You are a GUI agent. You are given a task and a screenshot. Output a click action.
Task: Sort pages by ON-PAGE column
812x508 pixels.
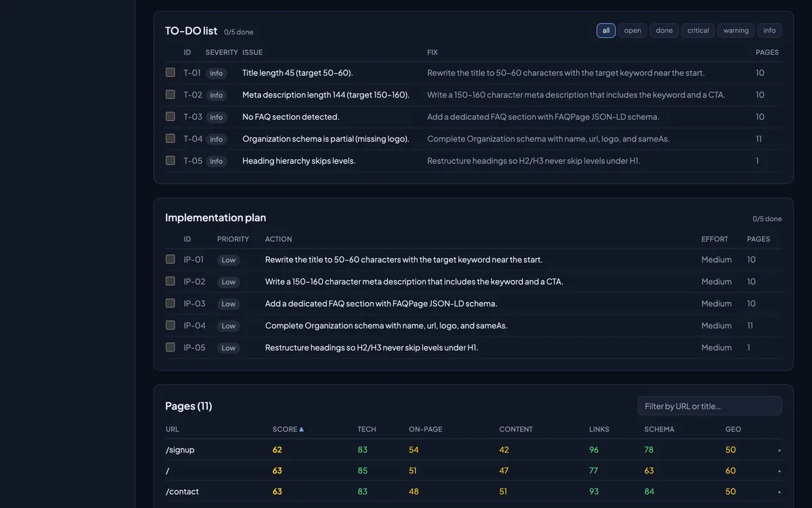click(x=426, y=429)
